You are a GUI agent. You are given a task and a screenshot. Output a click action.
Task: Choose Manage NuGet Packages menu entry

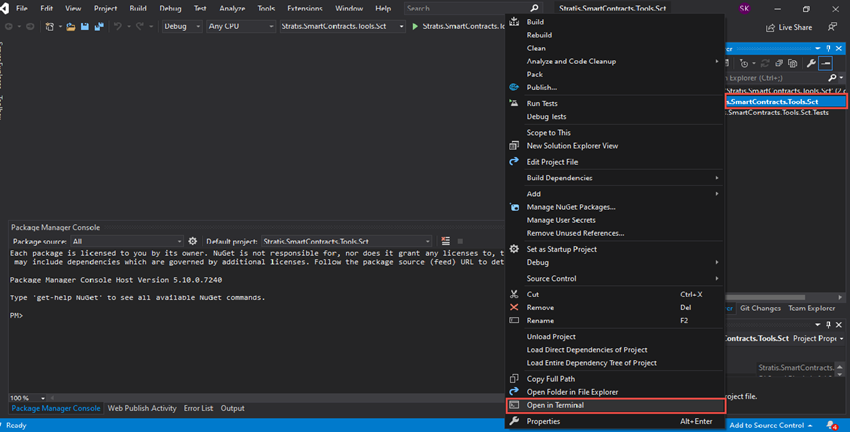[x=571, y=207]
